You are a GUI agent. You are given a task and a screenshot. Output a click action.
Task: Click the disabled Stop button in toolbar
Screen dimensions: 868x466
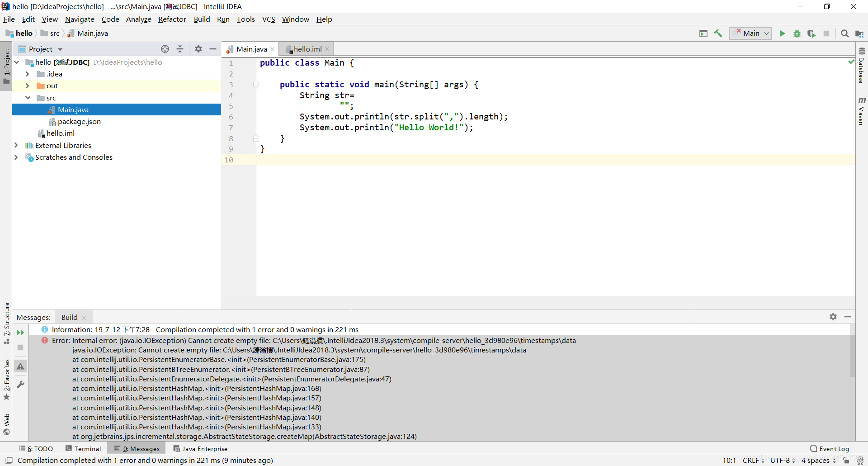826,33
